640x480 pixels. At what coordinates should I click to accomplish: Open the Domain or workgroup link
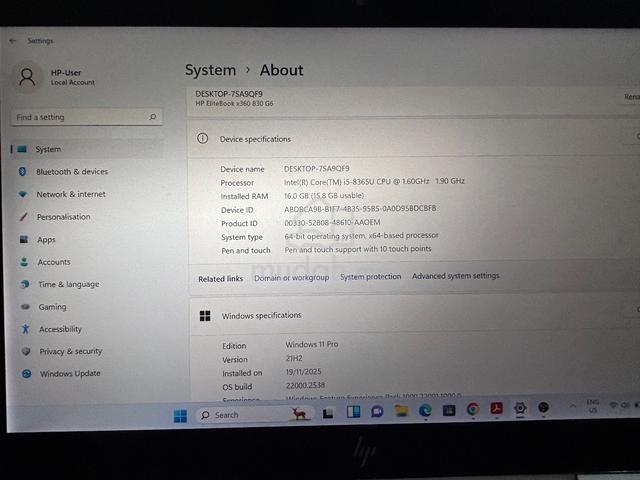tap(292, 278)
